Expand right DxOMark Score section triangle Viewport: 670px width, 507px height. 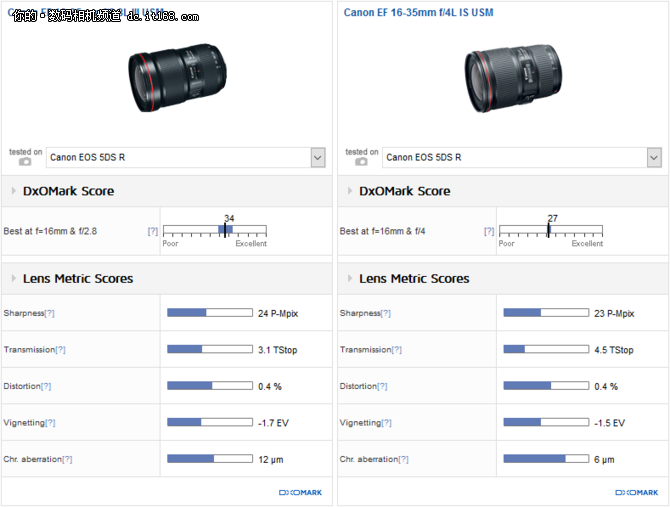pyautogui.click(x=350, y=191)
